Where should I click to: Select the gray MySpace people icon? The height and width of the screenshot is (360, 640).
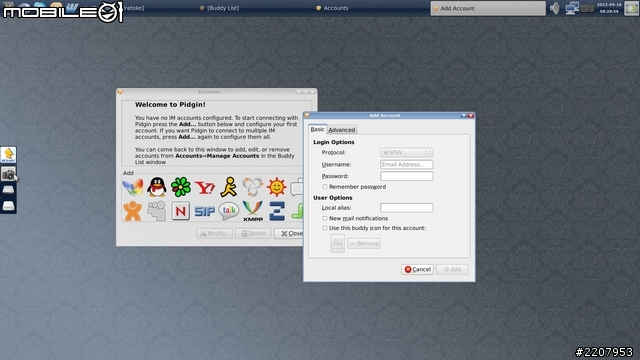(x=157, y=211)
